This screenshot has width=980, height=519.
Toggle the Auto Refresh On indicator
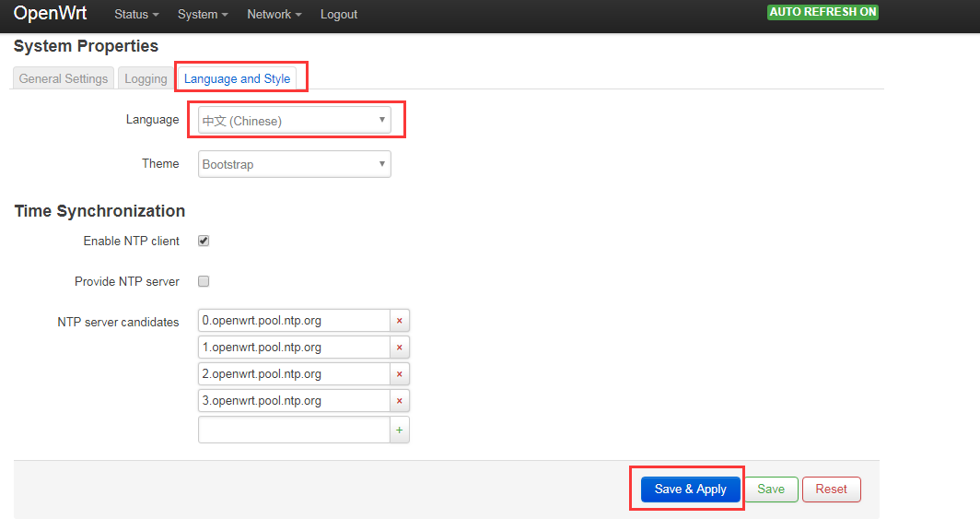point(822,13)
